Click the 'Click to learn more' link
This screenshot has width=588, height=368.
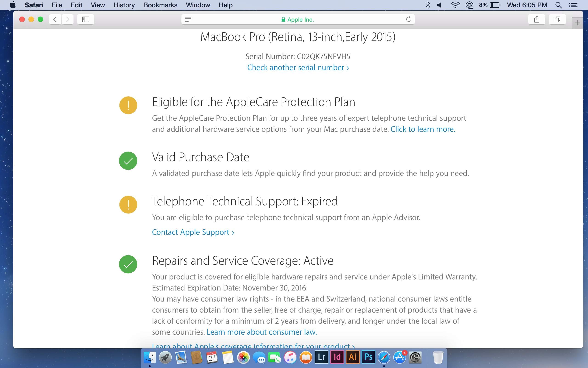pyautogui.click(x=423, y=129)
